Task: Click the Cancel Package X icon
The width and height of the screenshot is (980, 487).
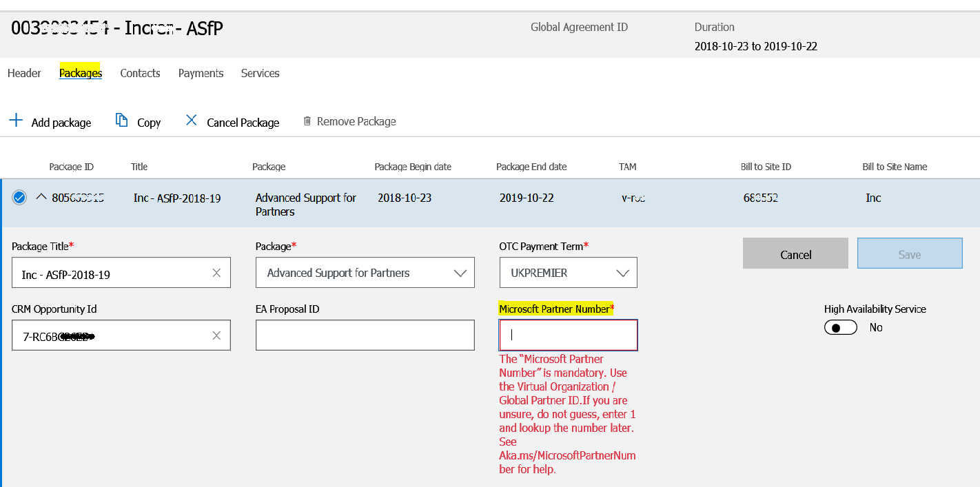Action: tap(192, 121)
